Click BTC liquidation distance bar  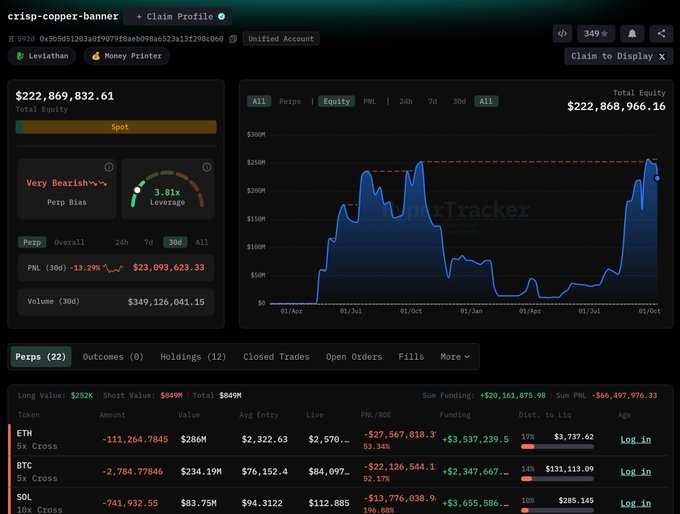pyautogui.click(x=557, y=478)
